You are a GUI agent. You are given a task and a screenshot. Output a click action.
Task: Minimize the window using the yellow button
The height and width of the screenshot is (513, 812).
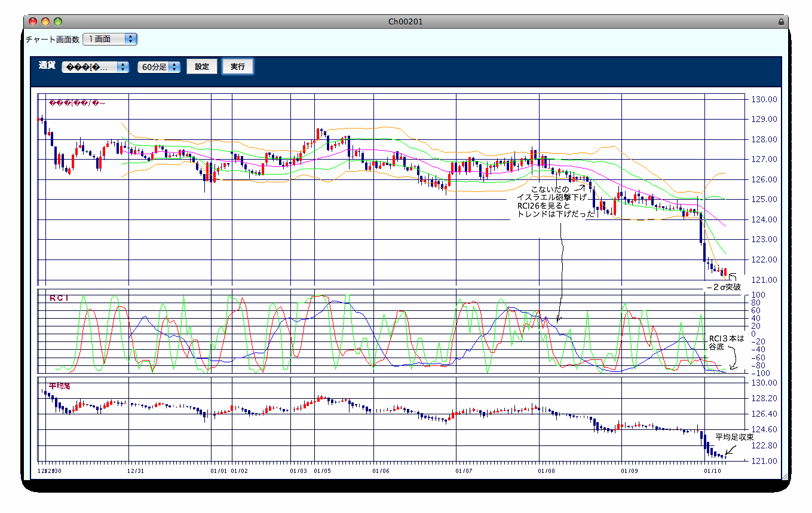coord(45,22)
